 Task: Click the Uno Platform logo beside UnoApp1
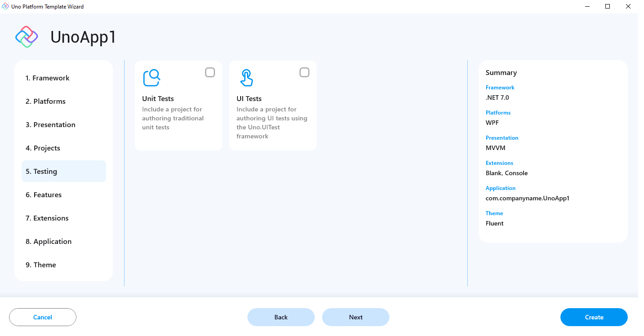tap(27, 37)
